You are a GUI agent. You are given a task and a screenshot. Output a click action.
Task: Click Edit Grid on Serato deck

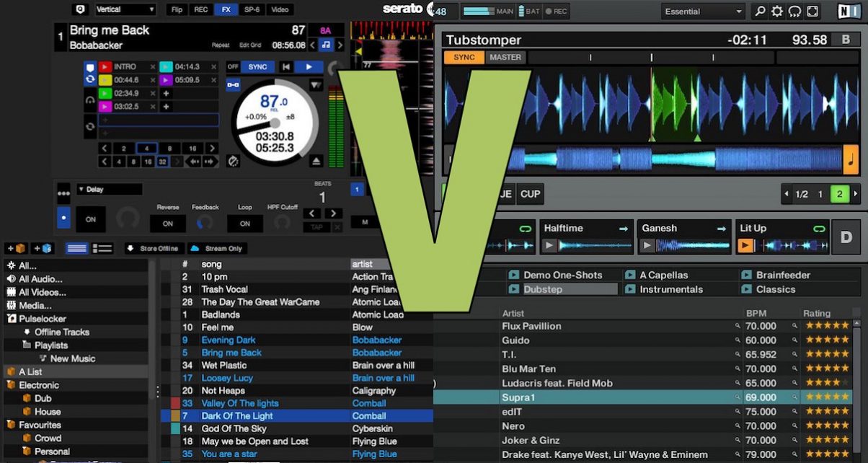point(249,45)
